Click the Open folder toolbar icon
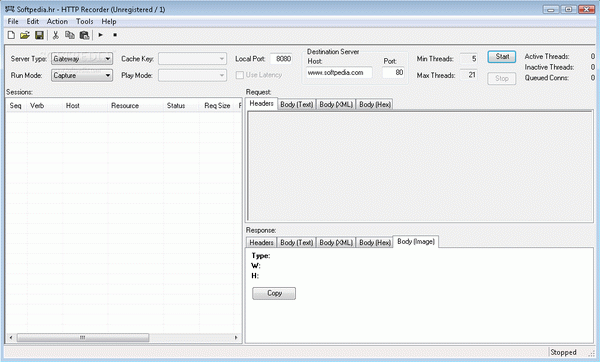The height and width of the screenshot is (362, 600). 25,35
